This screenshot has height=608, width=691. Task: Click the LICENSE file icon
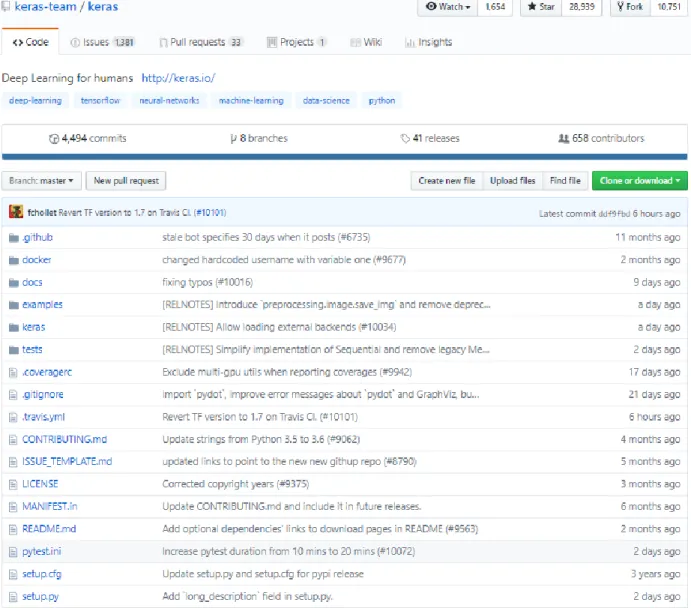click(13, 484)
